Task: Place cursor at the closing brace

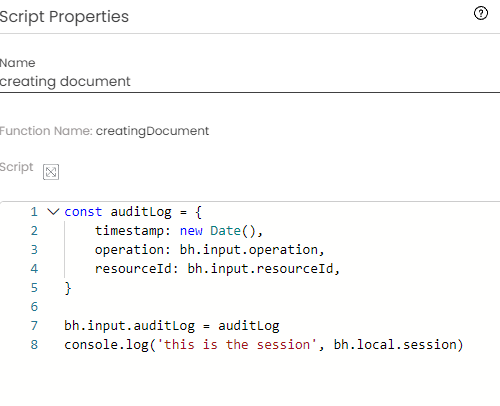Action: [x=68, y=288]
